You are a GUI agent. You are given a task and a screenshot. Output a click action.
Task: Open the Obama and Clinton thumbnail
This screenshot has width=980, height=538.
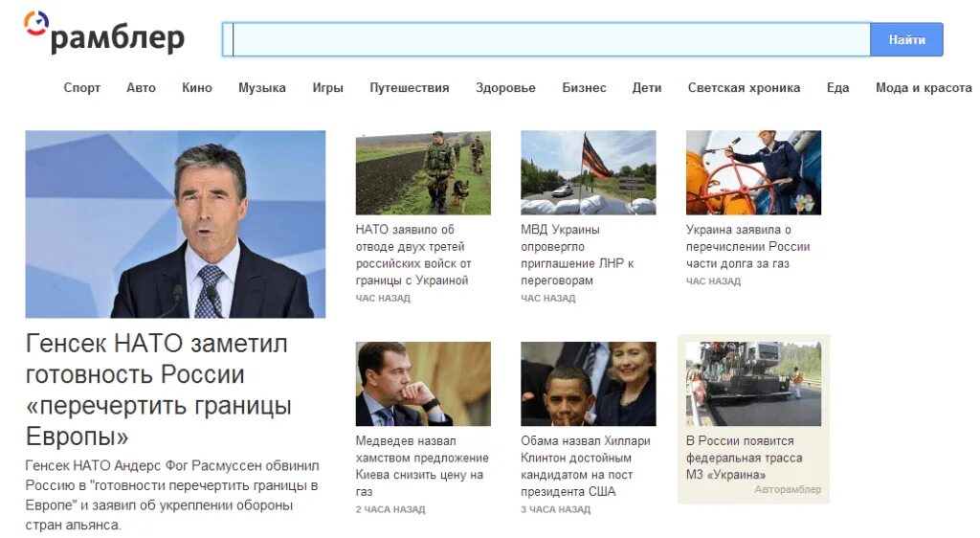pos(589,384)
